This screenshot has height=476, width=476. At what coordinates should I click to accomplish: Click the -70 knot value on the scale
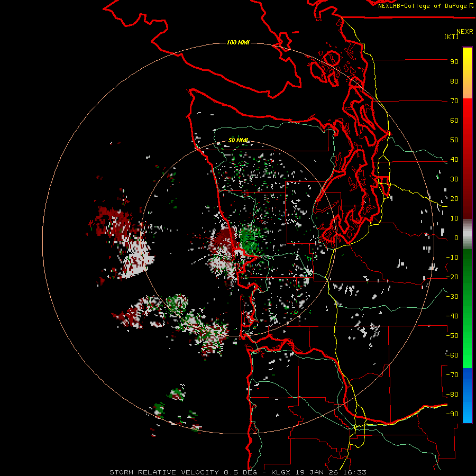click(x=452, y=375)
